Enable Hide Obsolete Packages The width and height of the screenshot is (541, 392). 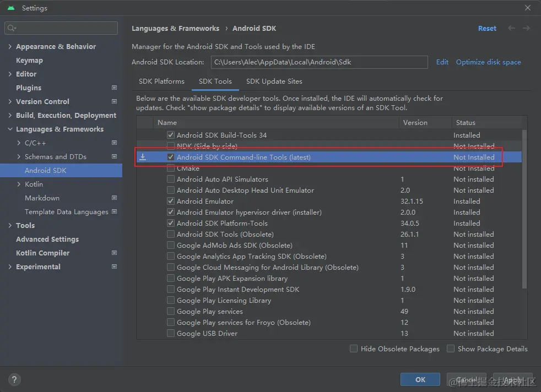(354, 349)
